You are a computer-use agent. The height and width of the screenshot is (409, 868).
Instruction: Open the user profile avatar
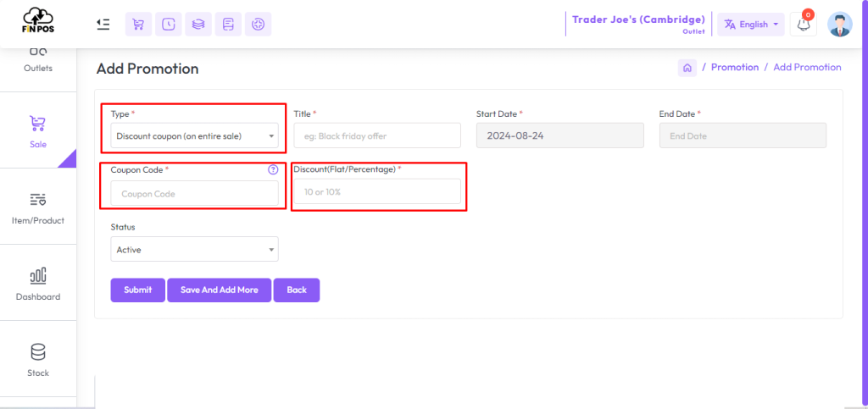(x=840, y=25)
